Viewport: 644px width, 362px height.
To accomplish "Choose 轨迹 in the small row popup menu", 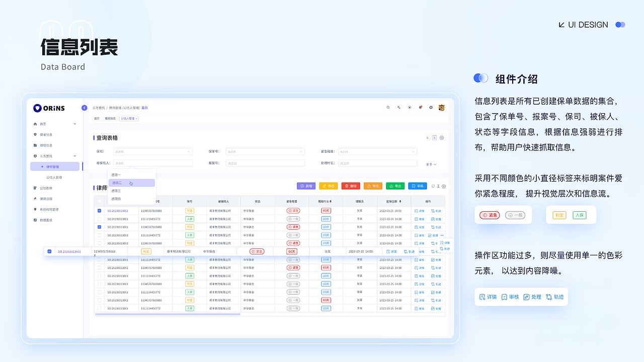I will coord(445,248).
